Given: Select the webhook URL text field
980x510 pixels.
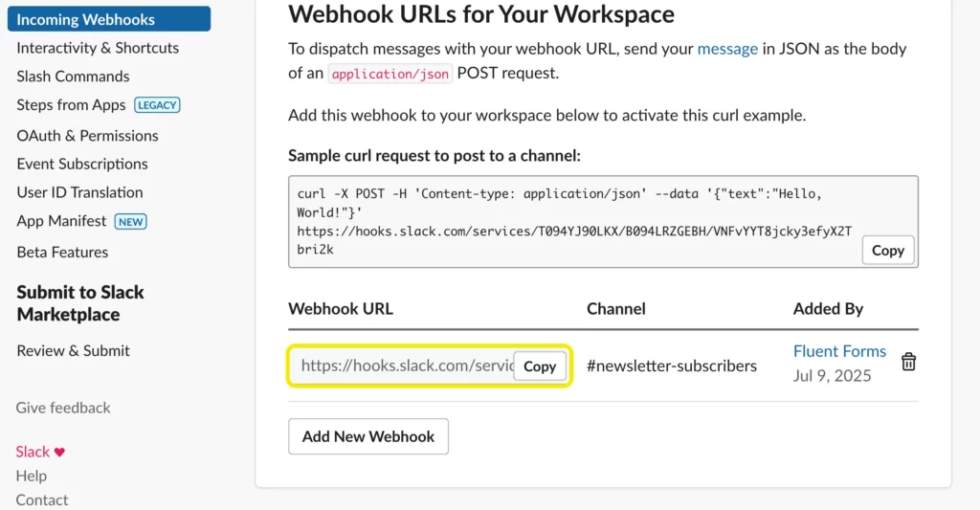Looking at the screenshot, I should [403, 366].
